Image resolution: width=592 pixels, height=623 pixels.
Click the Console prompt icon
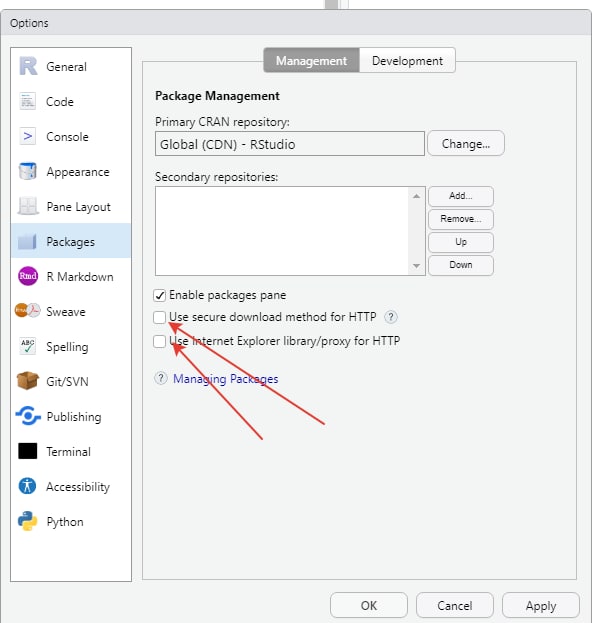(x=27, y=136)
